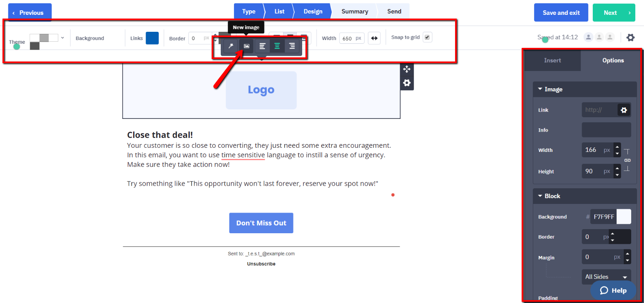Select the New image icon in the toolbar
The width and height of the screenshot is (644, 303).
(x=246, y=46)
